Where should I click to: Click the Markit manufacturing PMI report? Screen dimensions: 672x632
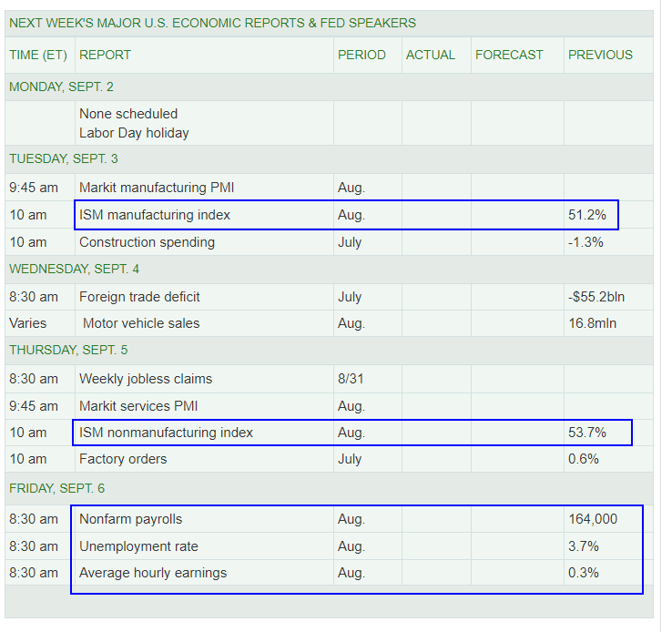click(x=157, y=188)
